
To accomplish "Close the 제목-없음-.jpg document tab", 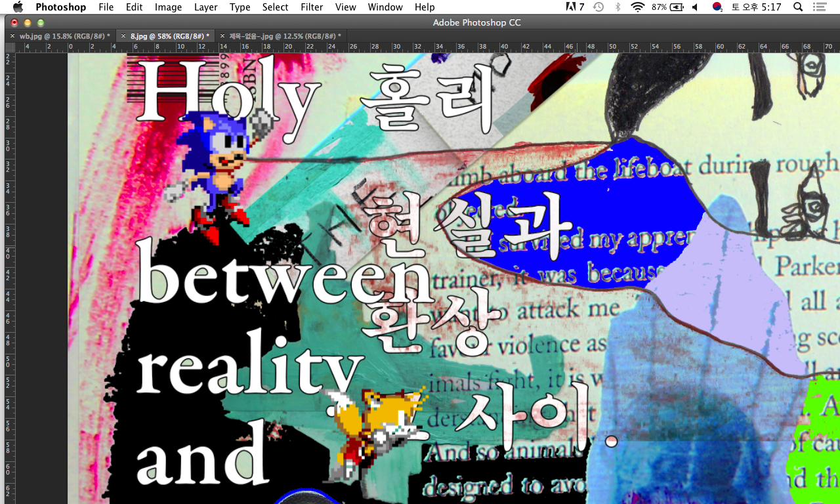I will coord(222,36).
